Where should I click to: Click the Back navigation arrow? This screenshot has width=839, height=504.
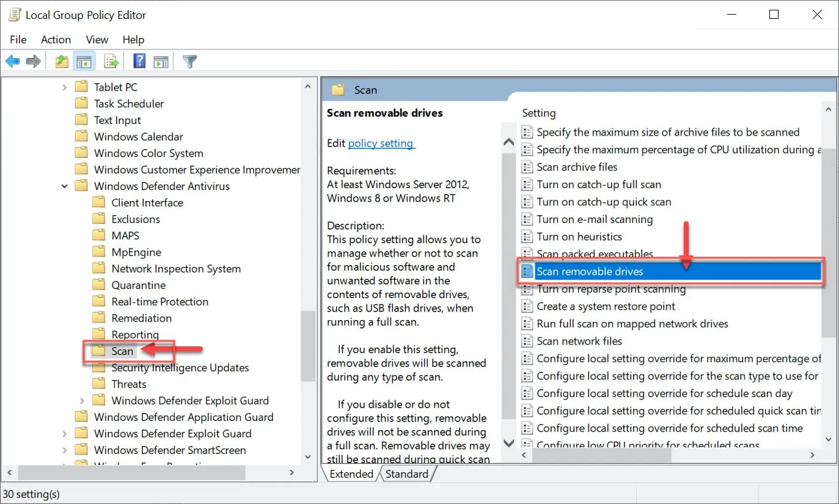click(x=12, y=60)
